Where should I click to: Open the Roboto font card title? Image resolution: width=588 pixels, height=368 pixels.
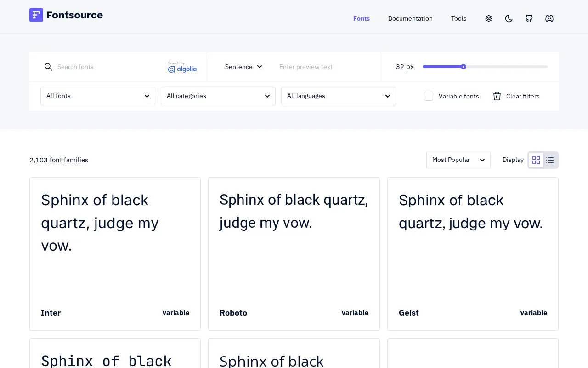pos(233,313)
